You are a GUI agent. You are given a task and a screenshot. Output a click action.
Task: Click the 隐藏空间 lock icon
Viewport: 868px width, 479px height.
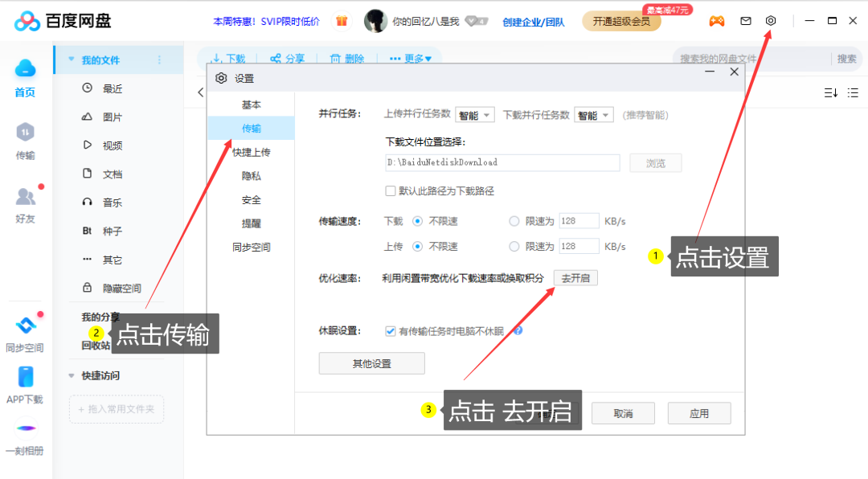[x=87, y=288]
